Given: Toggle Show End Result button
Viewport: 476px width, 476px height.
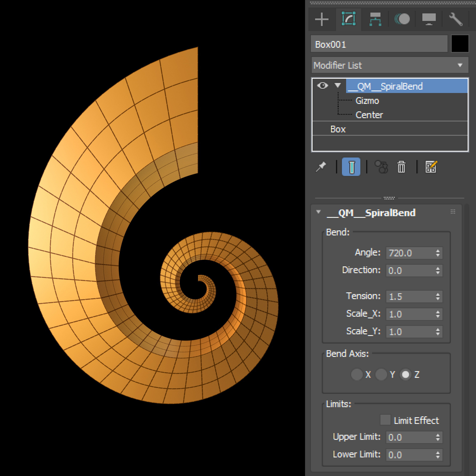Looking at the screenshot, I should pyautogui.click(x=351, y=167).
